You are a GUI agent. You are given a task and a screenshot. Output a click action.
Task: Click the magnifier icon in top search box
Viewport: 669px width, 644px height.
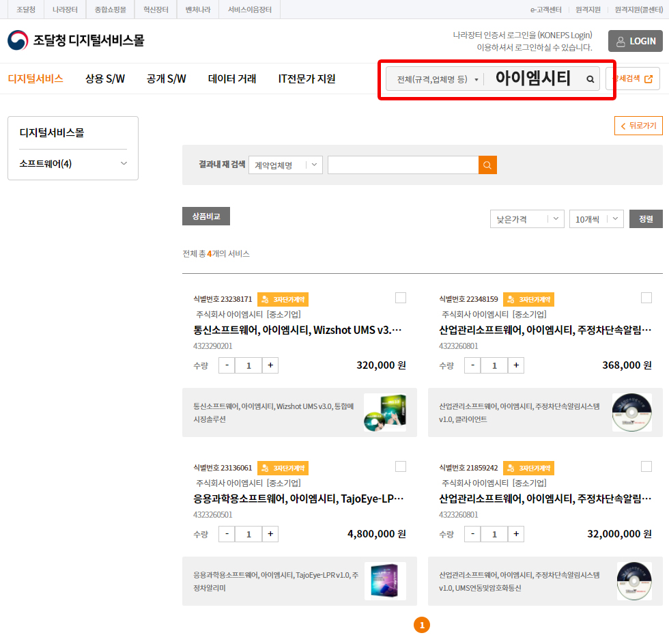[590, 79]
